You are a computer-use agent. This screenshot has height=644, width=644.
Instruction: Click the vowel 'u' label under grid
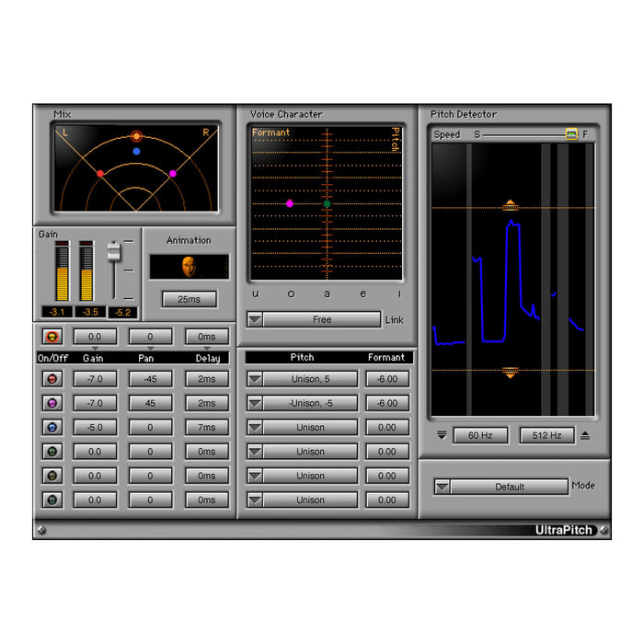(256, 293)
